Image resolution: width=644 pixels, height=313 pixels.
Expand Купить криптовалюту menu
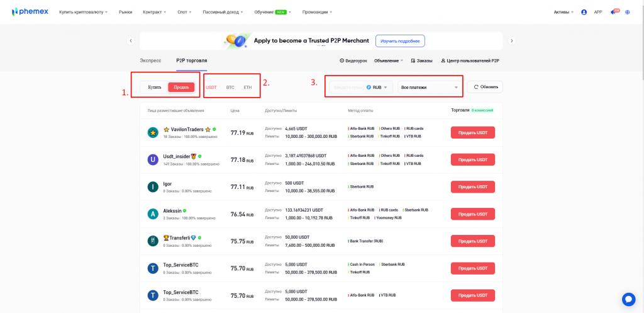(84, 13)
